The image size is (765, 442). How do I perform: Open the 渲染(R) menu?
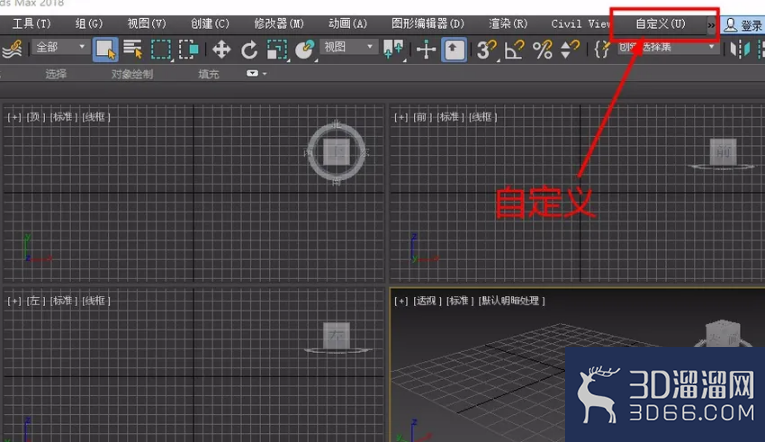coord(508,24)
